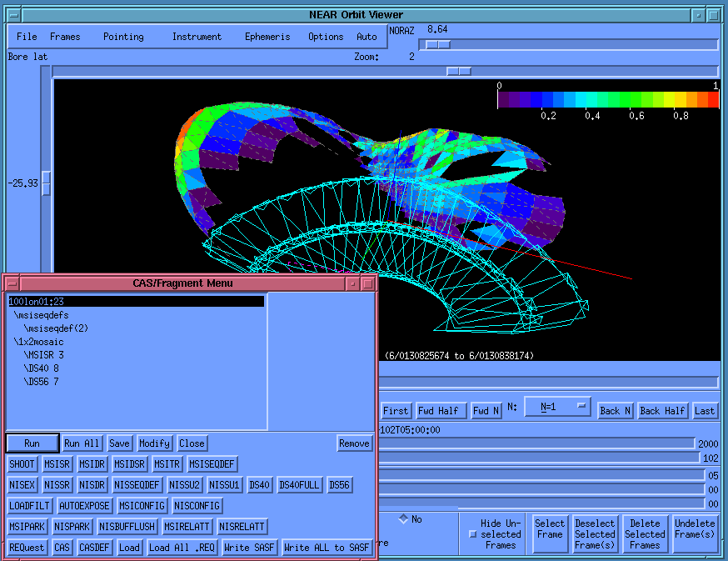Click the Run All button

coord(82,443)
